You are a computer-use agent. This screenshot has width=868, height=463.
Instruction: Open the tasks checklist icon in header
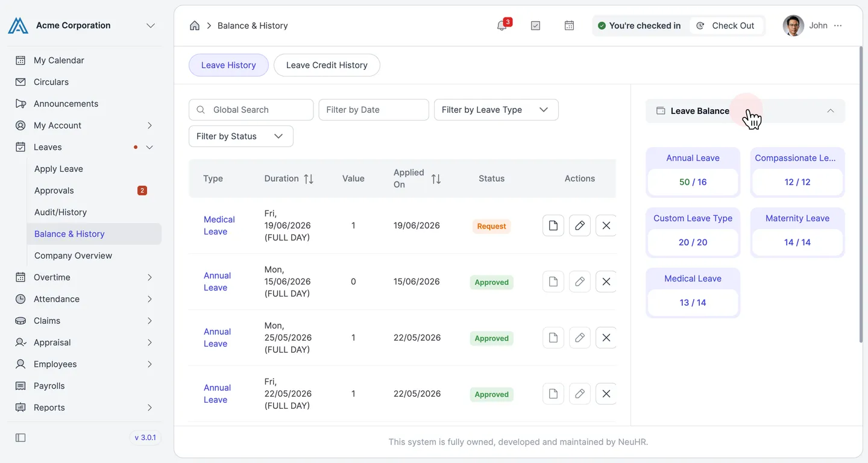coord(535,26)
